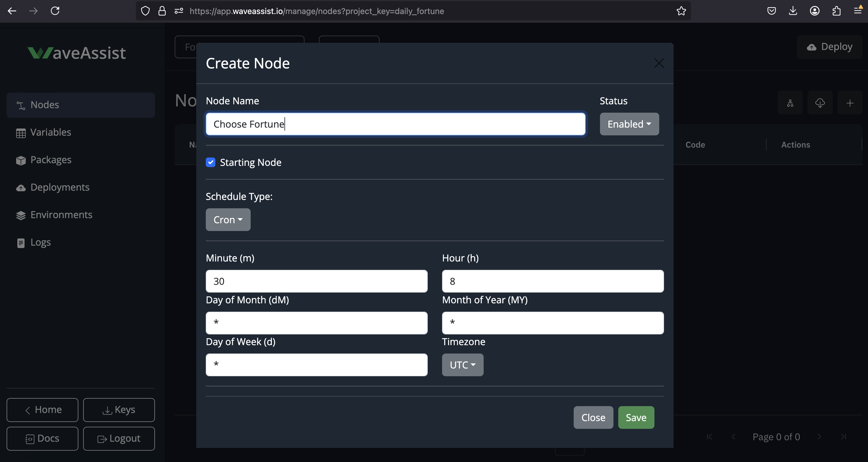Uncheck the Starting Node checkbox
The image size is (868, 462).
(211, 162)
